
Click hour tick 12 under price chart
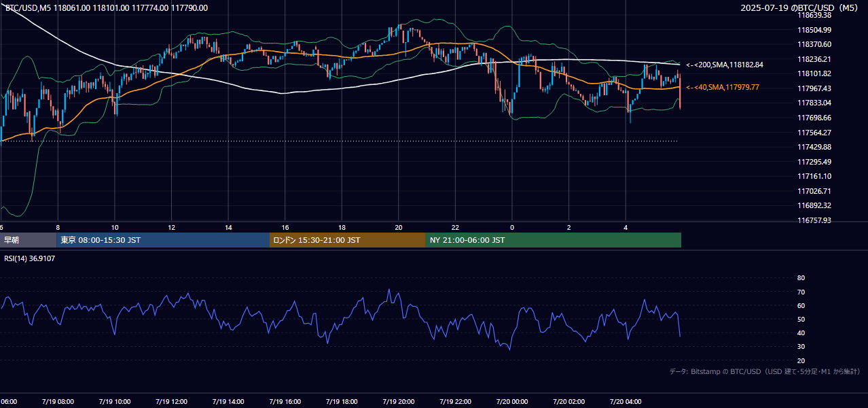tap(171, 228)
